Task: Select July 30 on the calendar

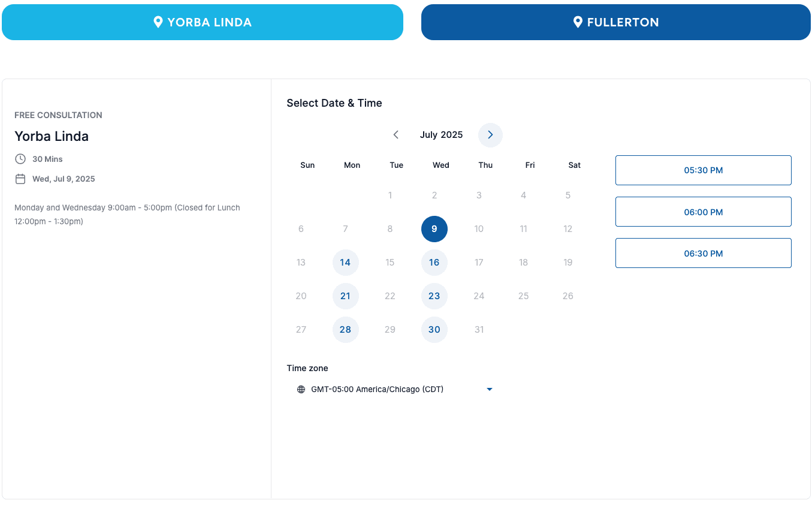Action: tap(434, 330)
